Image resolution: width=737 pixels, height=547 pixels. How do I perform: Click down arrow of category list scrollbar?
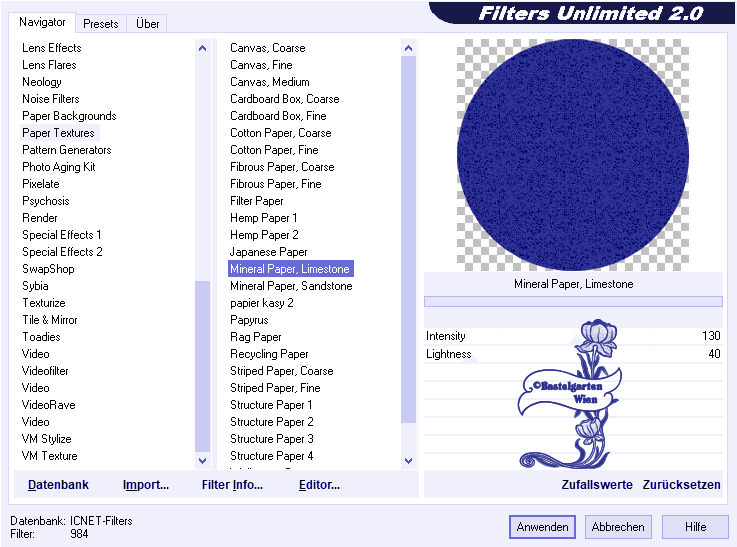[x=203, y=461]
